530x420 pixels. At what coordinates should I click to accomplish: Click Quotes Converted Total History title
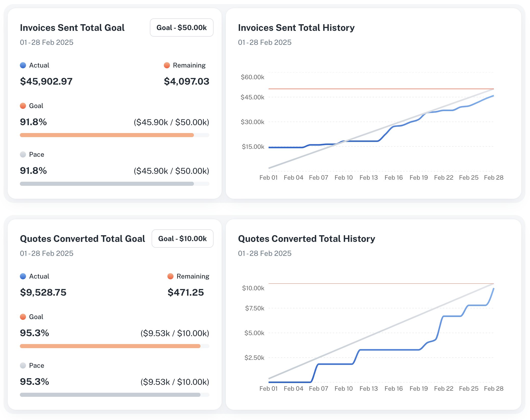(306, 239)
